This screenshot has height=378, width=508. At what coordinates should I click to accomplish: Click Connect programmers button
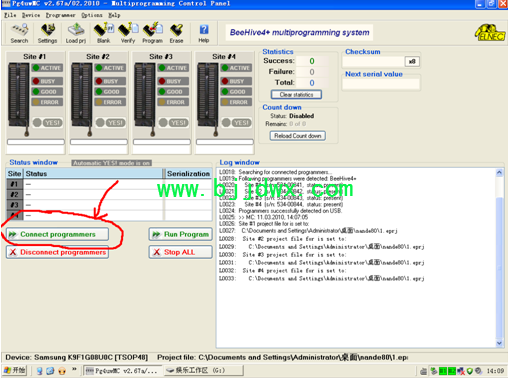[x=57, y=234]
